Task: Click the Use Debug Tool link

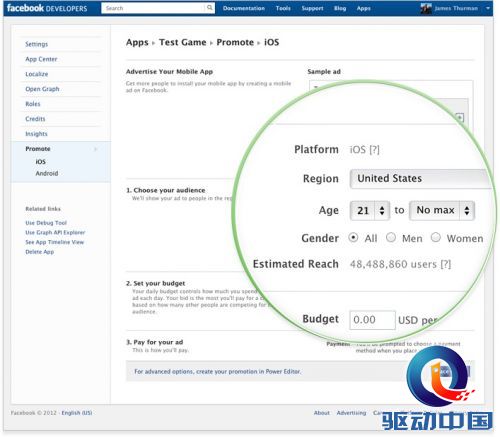Action: (x=46, y=223)
